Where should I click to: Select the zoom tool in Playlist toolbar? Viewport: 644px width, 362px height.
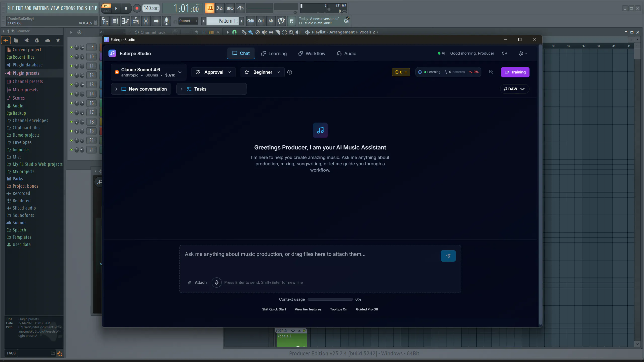pos(291,32)
